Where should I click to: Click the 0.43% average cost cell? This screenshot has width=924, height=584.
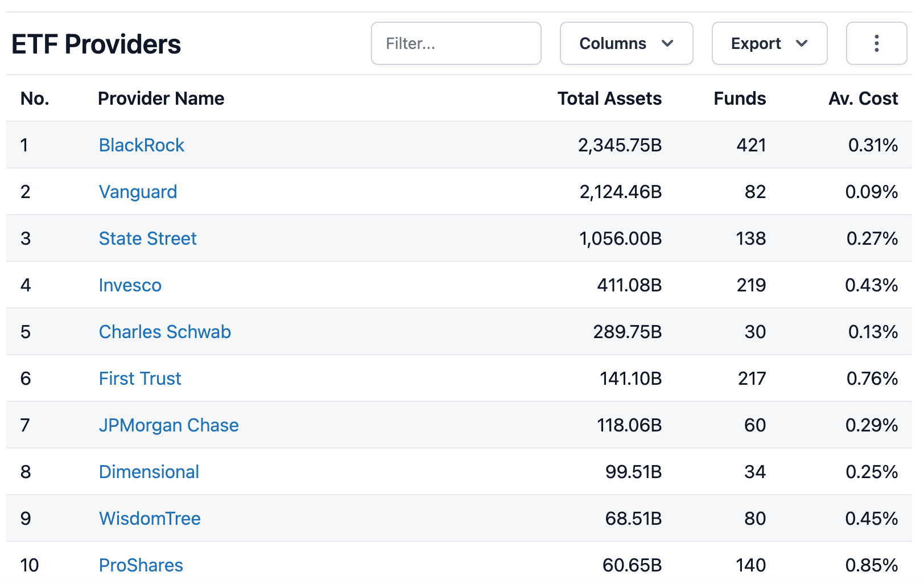click(872, 285)
